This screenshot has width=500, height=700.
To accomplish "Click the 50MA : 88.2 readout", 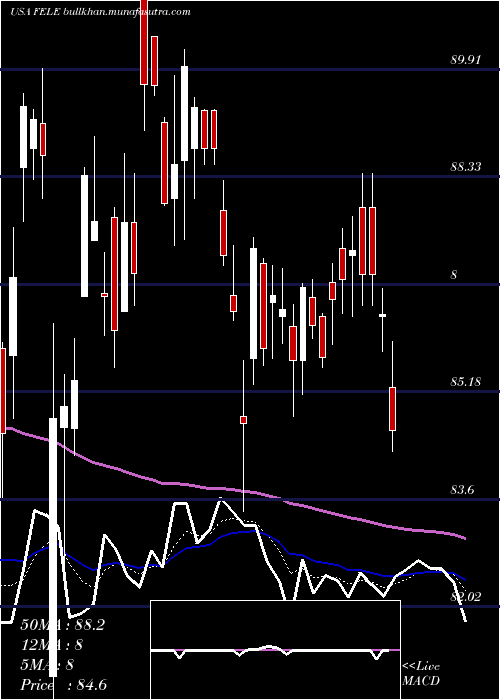I will 62,625.
